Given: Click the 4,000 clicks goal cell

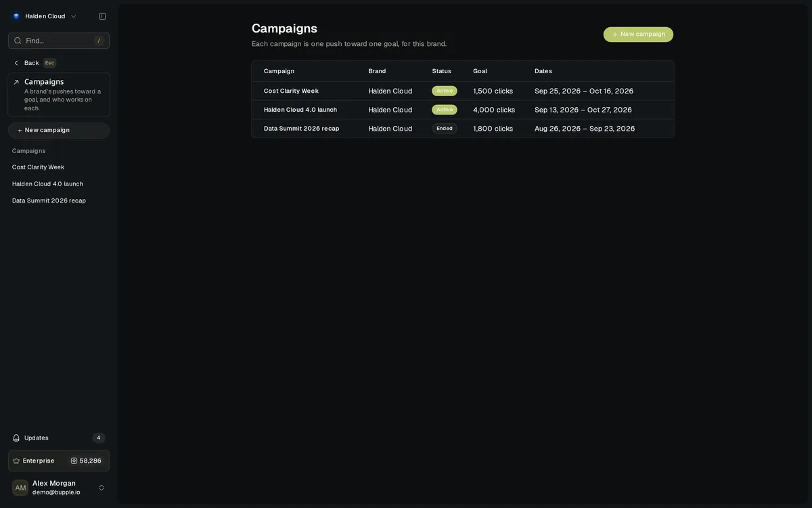Looking at the screenshot, I should coord(494,110).
